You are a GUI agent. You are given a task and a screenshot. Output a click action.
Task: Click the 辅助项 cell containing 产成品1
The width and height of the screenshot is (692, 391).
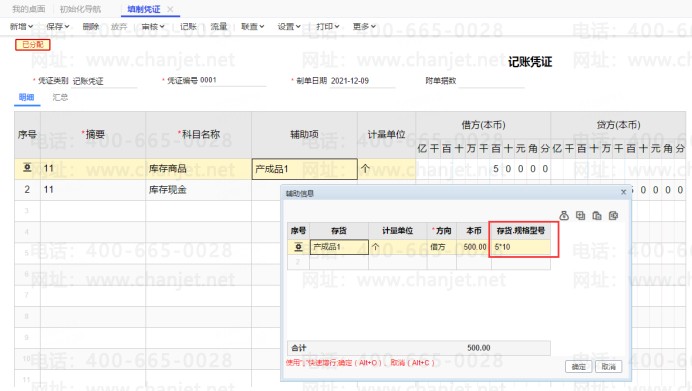(305, 169)
